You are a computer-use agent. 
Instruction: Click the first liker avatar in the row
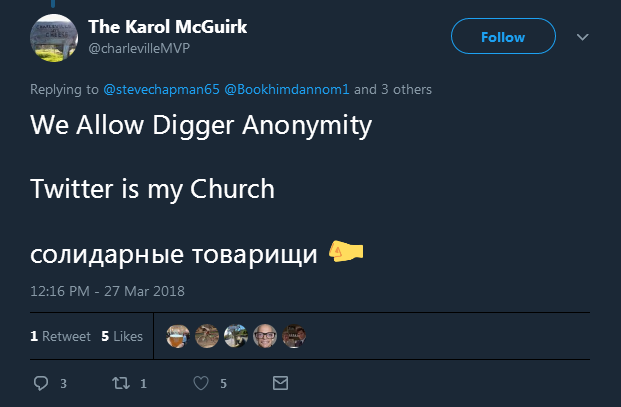(x=178, y=336)
